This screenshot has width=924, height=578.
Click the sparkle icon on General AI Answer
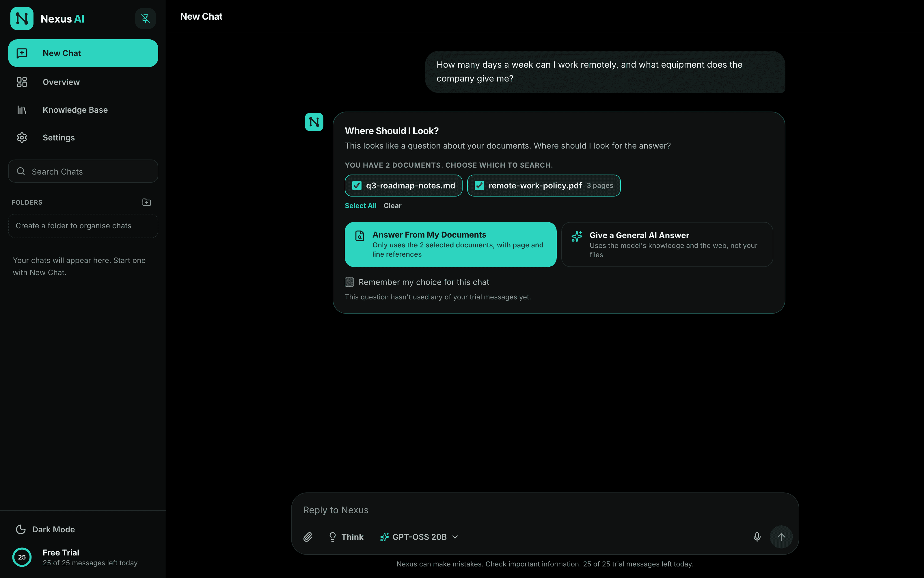click(577, 236)
